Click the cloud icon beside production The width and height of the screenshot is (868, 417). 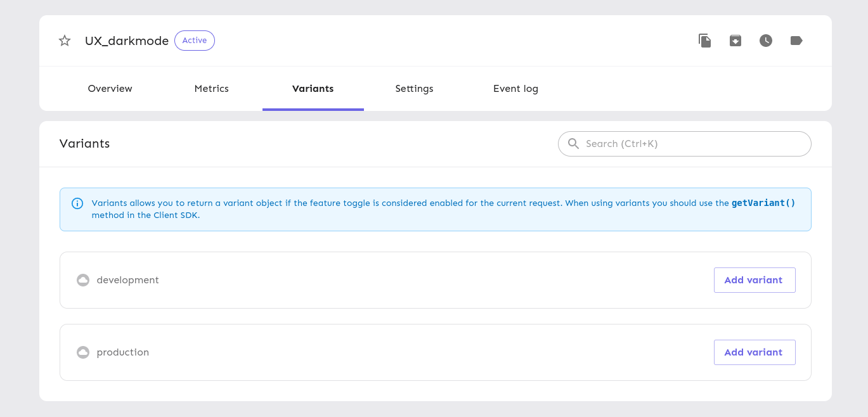click(x=83, y=352)
